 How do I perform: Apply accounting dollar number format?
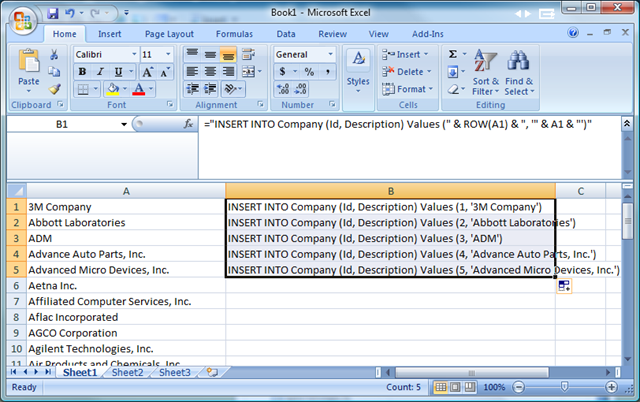[x=282, y=72]
